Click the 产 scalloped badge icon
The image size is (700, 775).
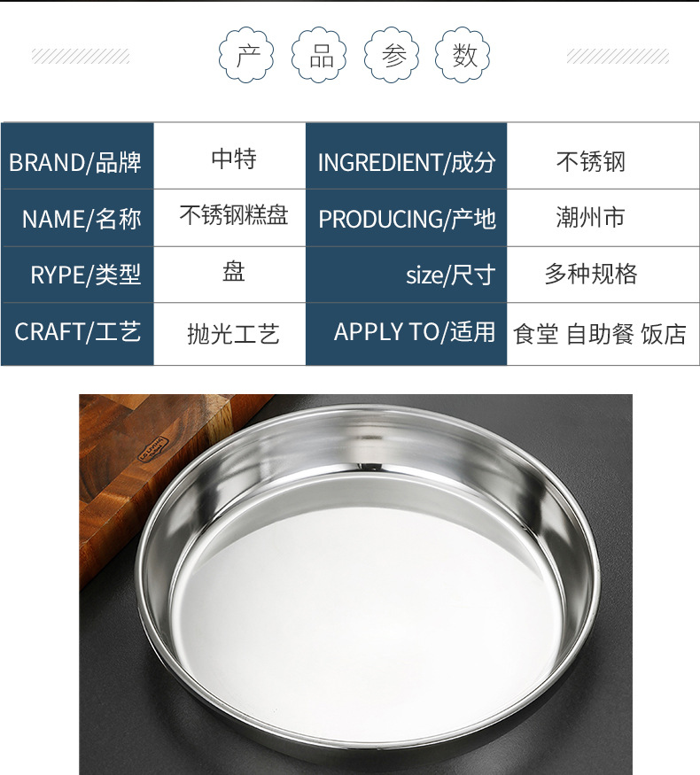(x=246, y=55)
